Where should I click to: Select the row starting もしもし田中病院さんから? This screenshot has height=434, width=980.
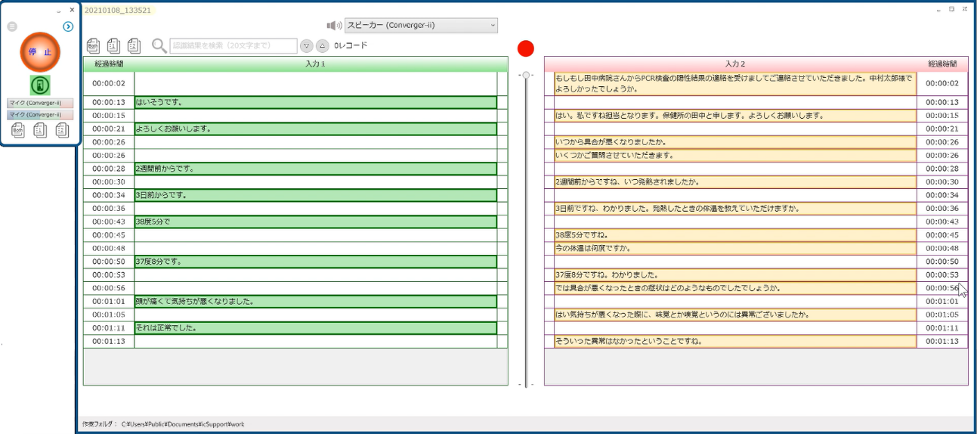tap(735, 83)
